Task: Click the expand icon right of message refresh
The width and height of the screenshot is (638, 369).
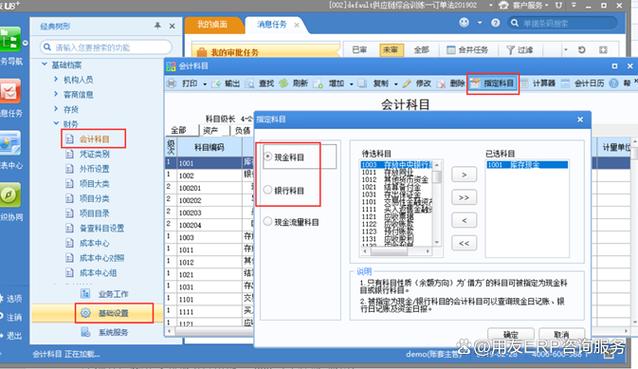Action: pos(603,50)
